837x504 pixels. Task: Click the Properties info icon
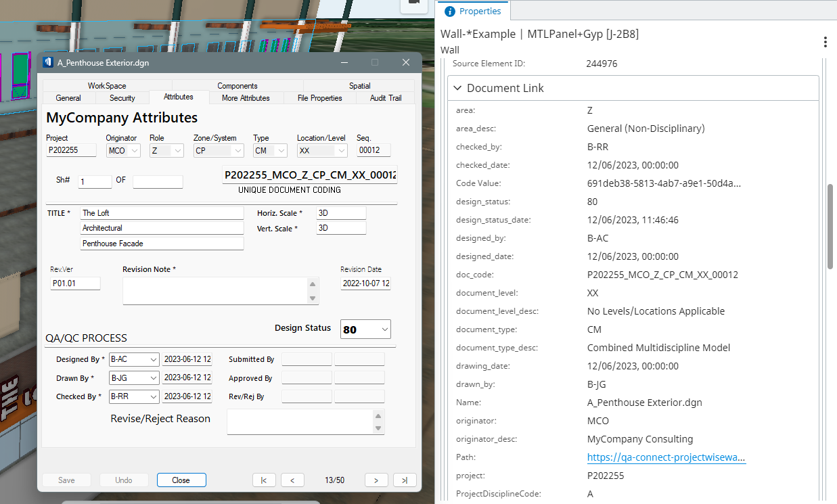(x=450, y=12)
